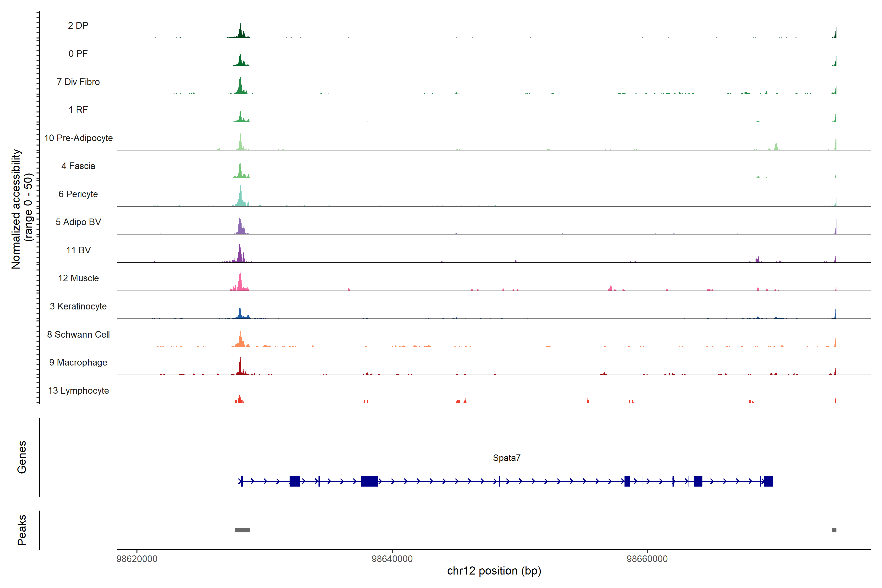Click the 13 Lymphocyte track label
This screenshot has height=588, width=882.
tap(78, 391)
